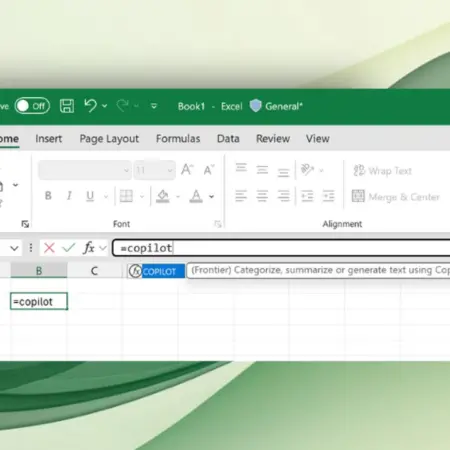Screen dimensions: 450x450
Task: Open the Orientation dropdown arrow
Action: coord(321,171)
